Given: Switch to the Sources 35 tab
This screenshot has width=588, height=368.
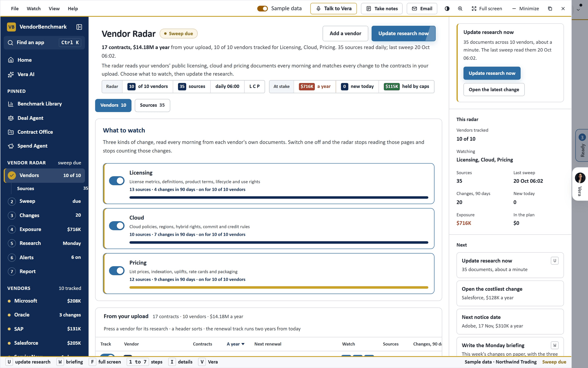Looking at the screenshot, I should point(152,105).
